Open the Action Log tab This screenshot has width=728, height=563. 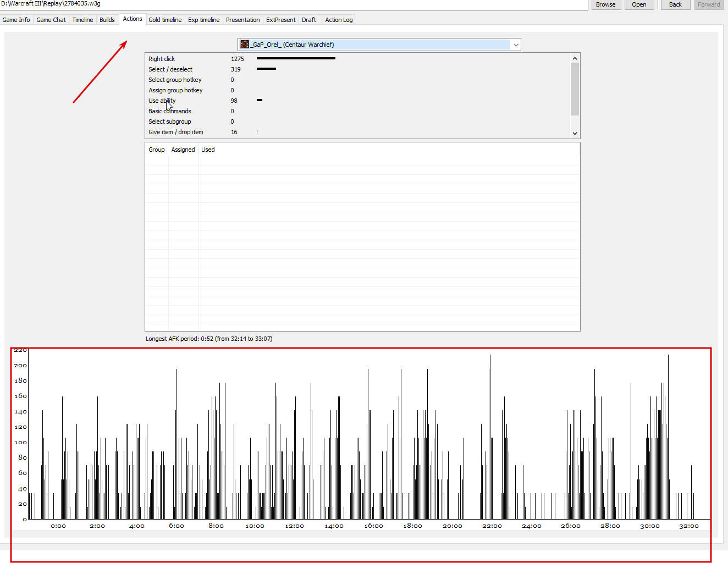click(x=339, y=20)
